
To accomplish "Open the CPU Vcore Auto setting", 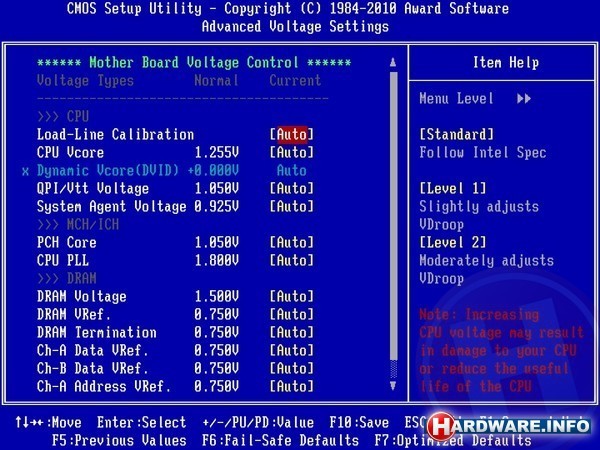I will (292, 152).
